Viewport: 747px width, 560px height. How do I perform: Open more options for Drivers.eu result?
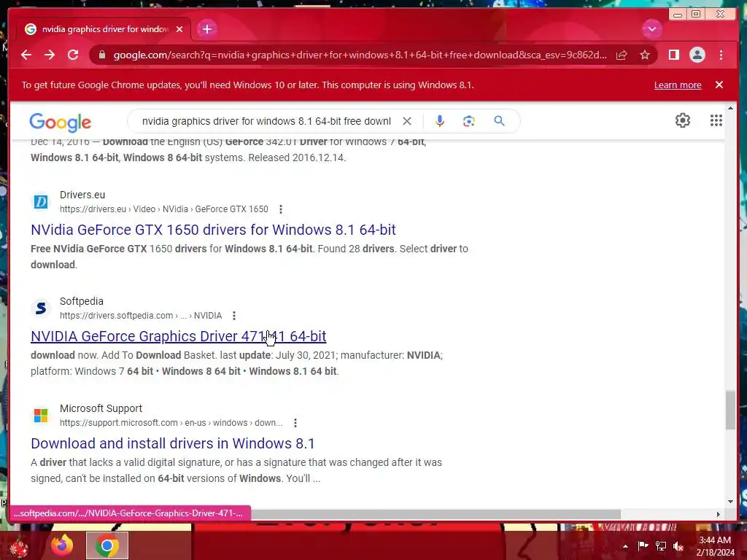coord(281,209)
